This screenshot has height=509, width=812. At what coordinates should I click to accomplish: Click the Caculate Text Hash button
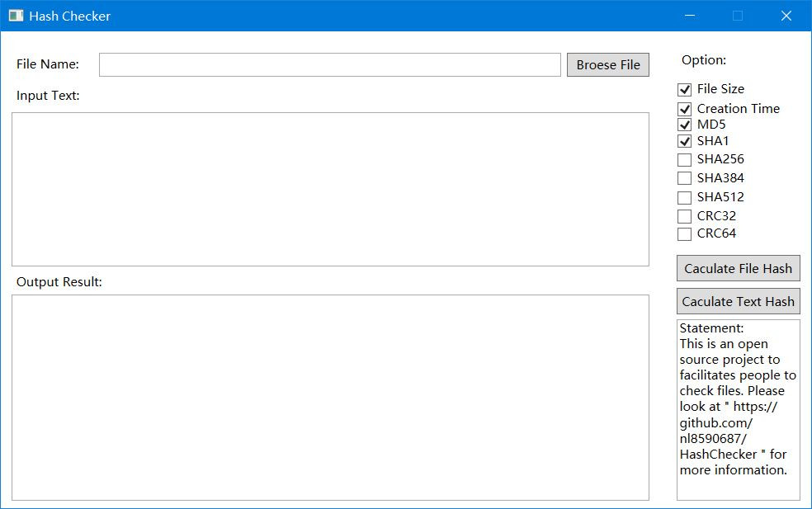tap(738, 301)
